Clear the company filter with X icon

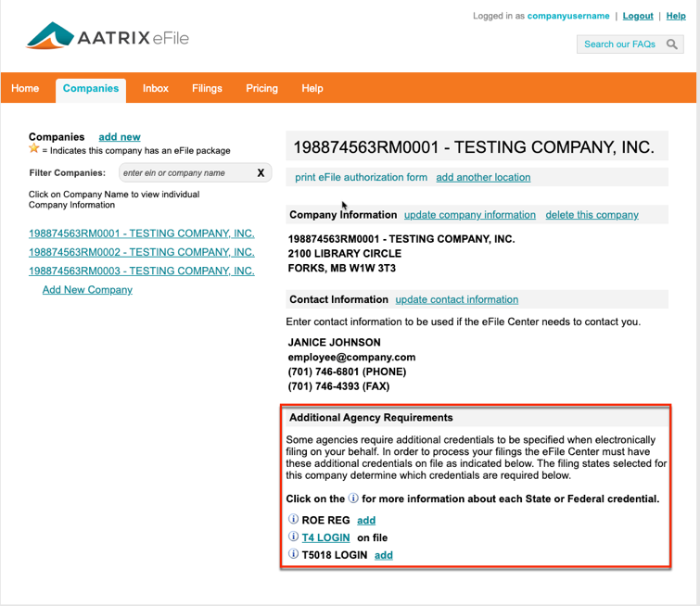coord(261,172)
